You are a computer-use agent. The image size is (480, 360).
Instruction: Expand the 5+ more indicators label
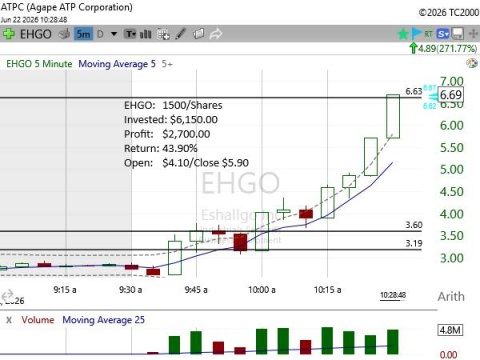pos(167,64)
